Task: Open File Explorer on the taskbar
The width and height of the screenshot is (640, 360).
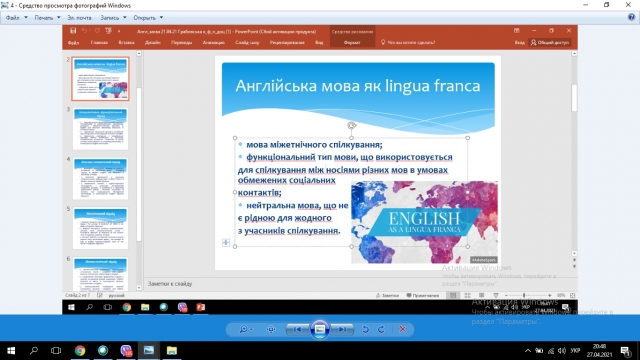Action: click(x=171, y=351)
